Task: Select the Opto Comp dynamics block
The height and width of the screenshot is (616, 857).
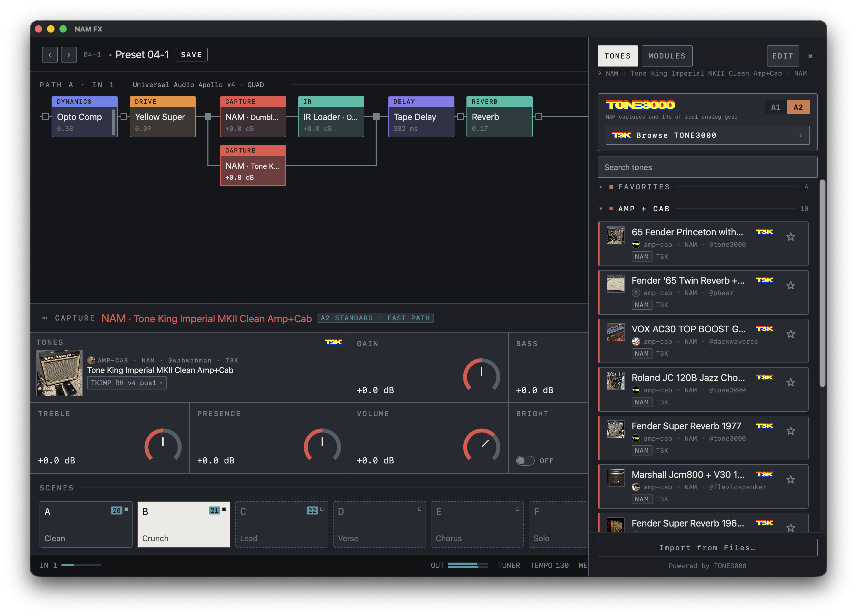Action: [x=85, y=117]
